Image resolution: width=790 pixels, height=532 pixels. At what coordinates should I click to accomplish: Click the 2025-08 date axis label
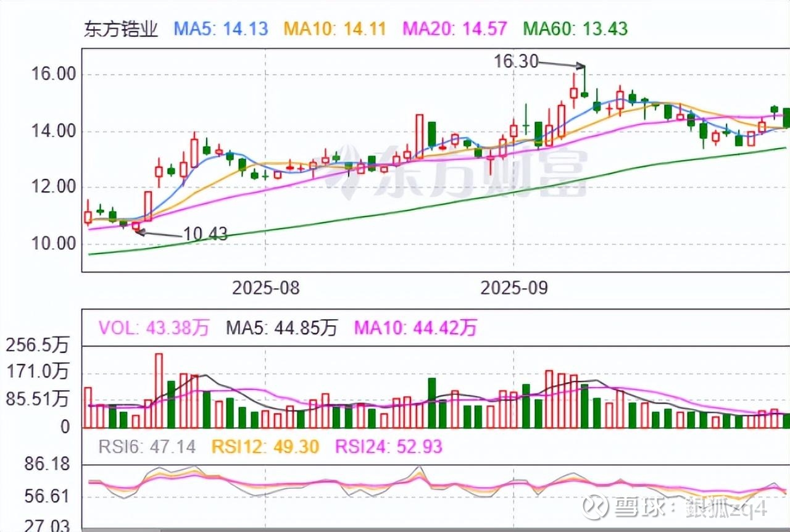pyautogui.click(x=265, y=288)
